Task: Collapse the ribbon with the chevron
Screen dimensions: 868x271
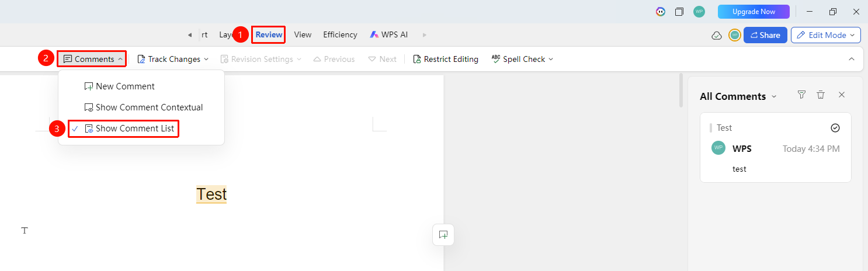Action: (x=851, y=59)
